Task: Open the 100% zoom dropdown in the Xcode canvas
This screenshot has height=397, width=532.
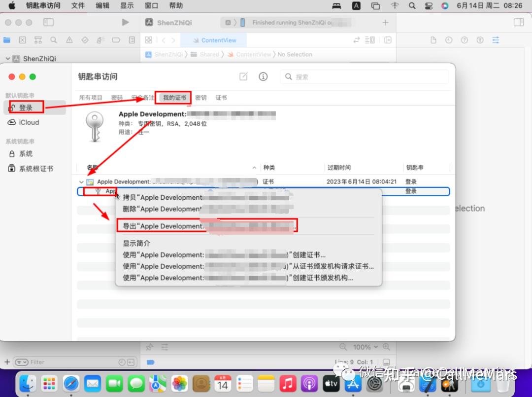Action: coord(366,347)
